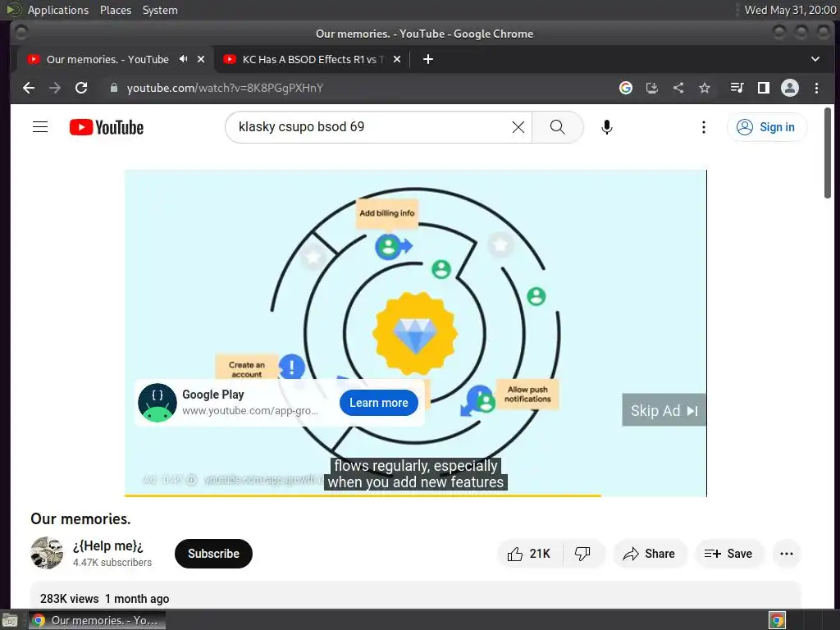Open the Chrome profile avatar
This screenshot has height=630, width=840.
coord(790,88)
